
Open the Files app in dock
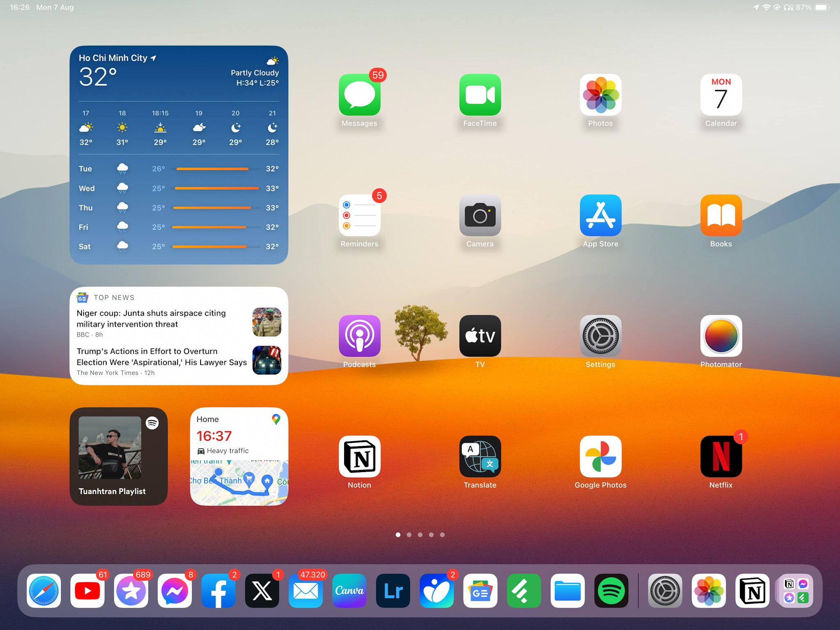[568, 591]
